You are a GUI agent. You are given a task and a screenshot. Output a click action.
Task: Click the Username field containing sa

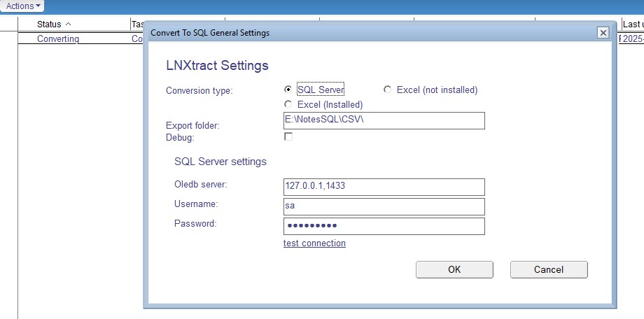(384, 206)
